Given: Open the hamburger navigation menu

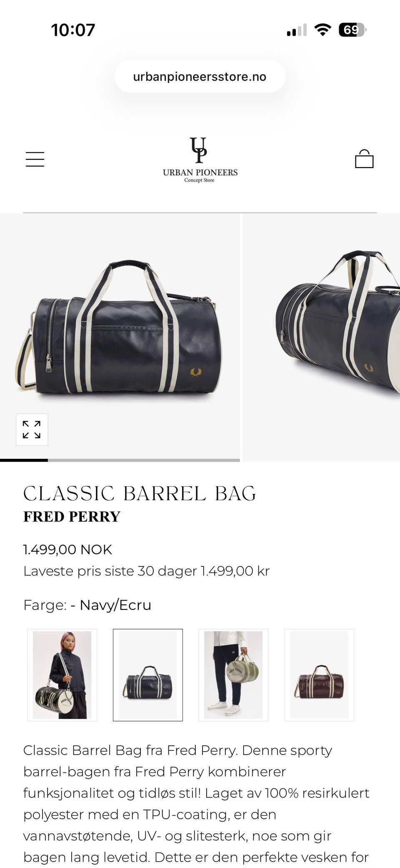Looking at the screenshot, I should point(35,159).
